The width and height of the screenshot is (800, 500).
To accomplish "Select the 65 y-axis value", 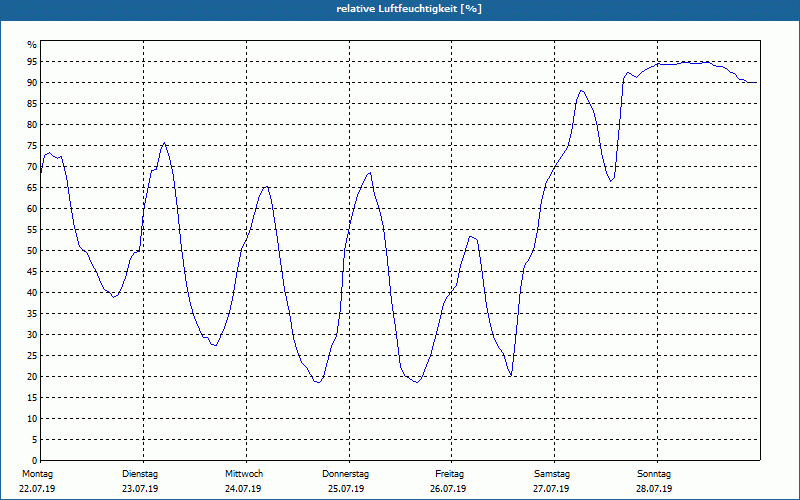I will tap(32, 188).
